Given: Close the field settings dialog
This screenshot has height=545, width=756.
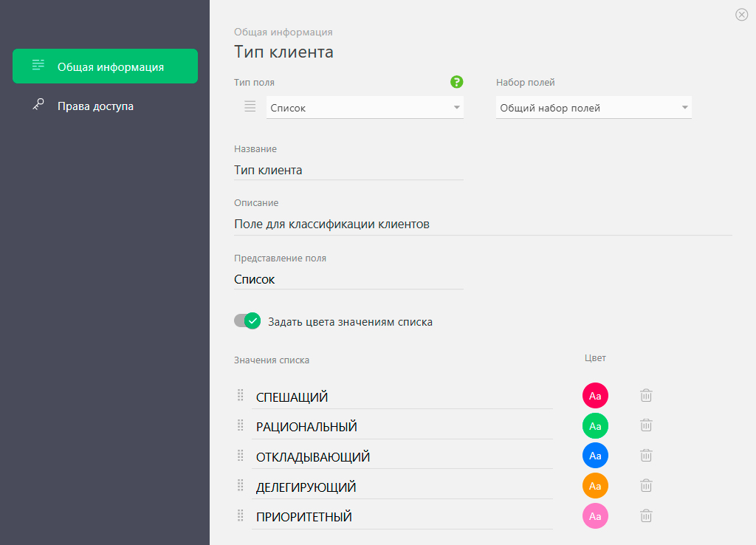Looking at the screenshot, I should click(741, 15).
